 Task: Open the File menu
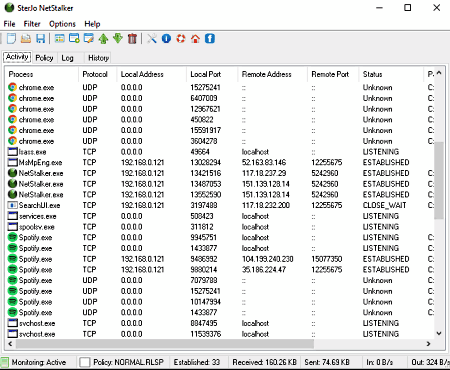tap(9, 24)
